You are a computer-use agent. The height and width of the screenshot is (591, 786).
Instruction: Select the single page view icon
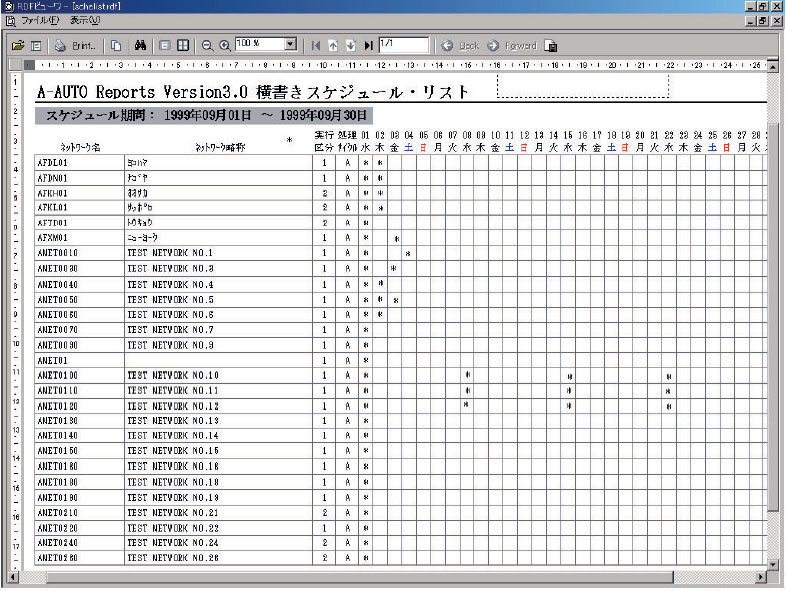[164, 46]
